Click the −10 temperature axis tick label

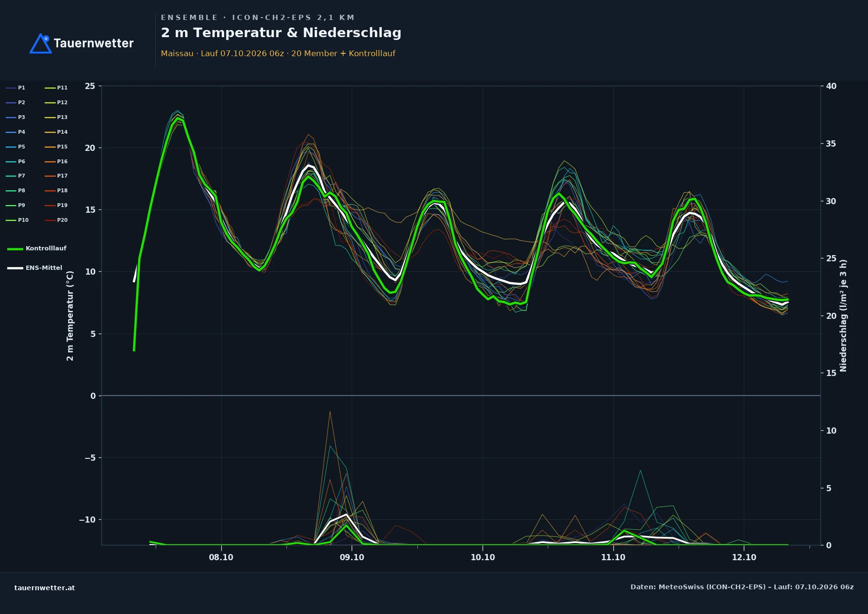(87, 520)
